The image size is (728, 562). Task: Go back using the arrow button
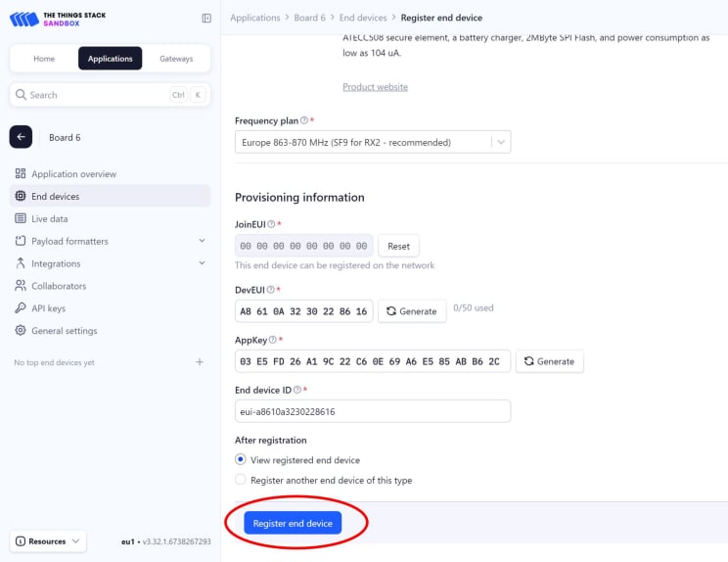(x=21, y=137)
